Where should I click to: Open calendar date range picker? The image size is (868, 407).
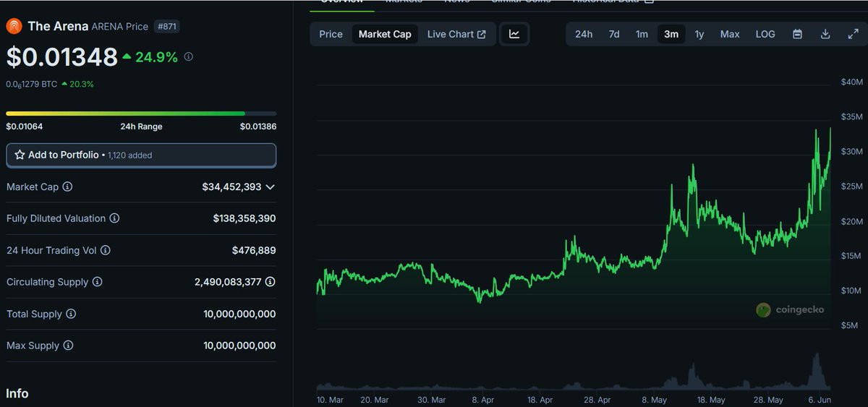pos(797,34)
